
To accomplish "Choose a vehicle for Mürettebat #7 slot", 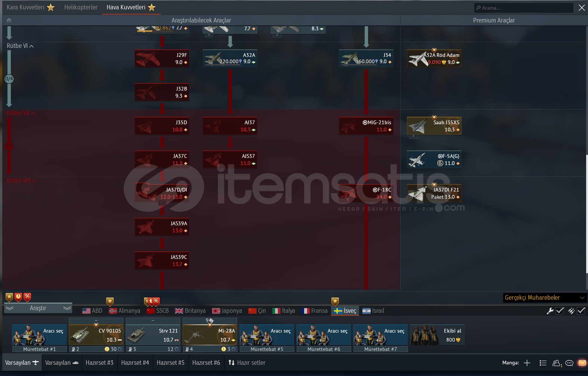I will point(380,335).
